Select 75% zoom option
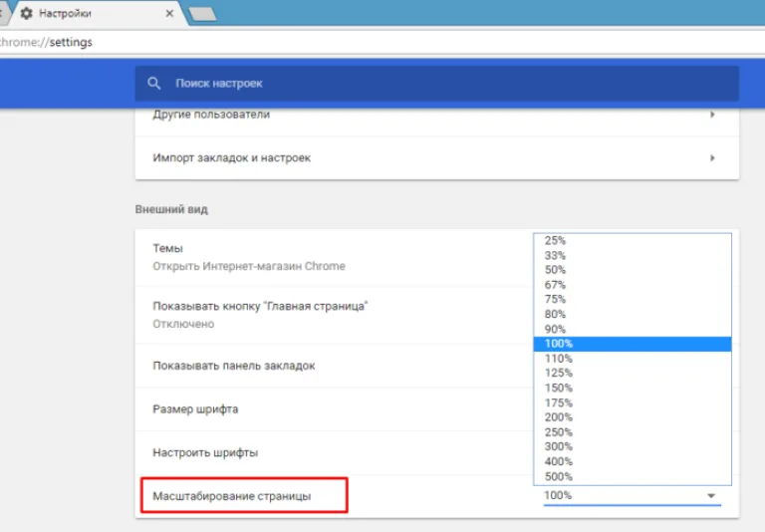The image size is (765, 532). (x=633, y=299)
